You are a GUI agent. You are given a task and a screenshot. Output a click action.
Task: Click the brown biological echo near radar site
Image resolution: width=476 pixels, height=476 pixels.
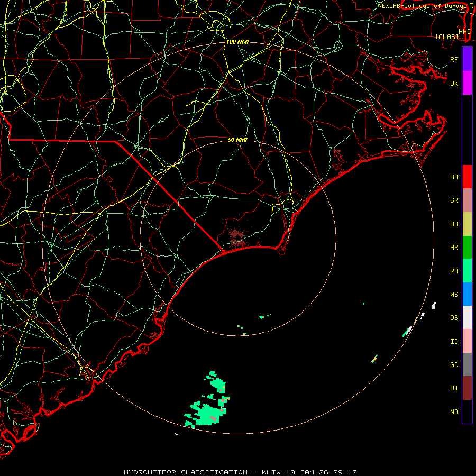click(x=237, y=237)
